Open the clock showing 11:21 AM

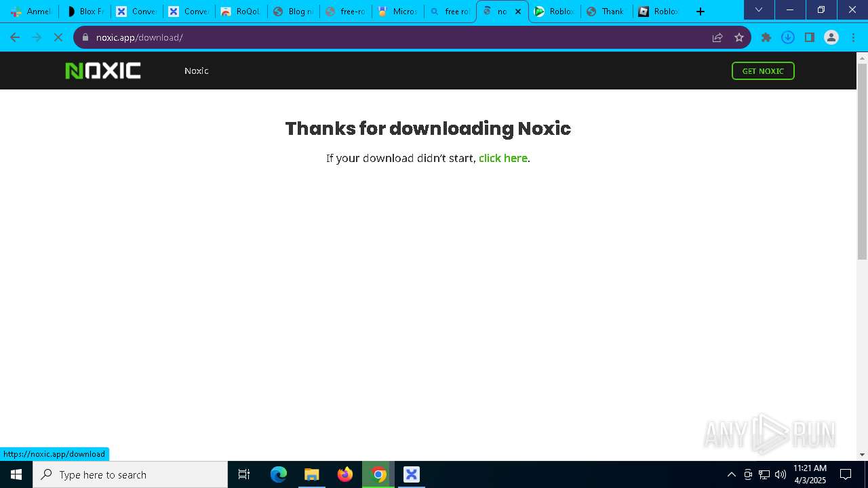810,474
